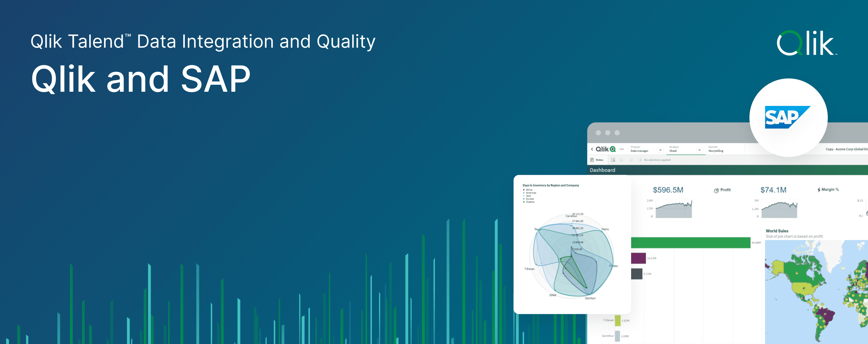Click the 'Qlik and SAP' headline

(x=140, y=78)
